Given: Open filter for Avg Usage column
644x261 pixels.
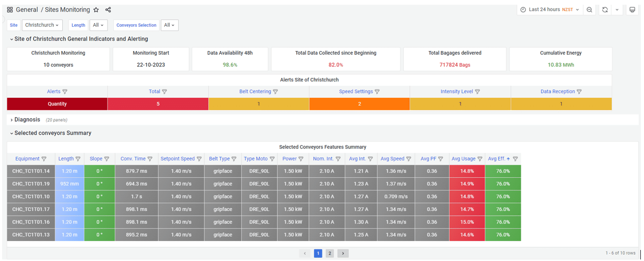Looking at the screenshot, I should tap(480, 159).
